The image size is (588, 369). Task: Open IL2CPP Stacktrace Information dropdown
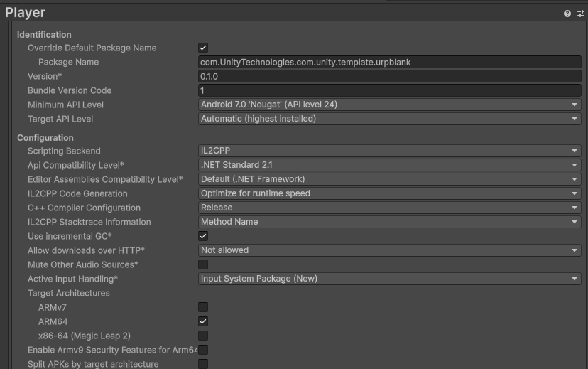[390, 222]
